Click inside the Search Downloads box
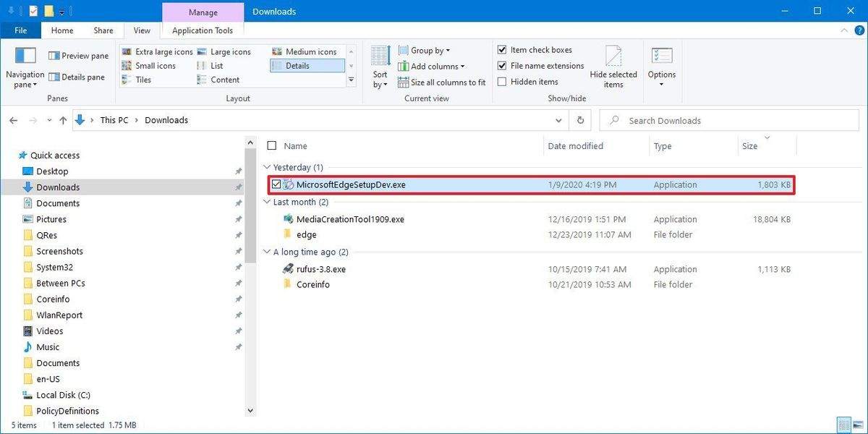This screenshot has height=434, width=868. click(x=687, y=120)
